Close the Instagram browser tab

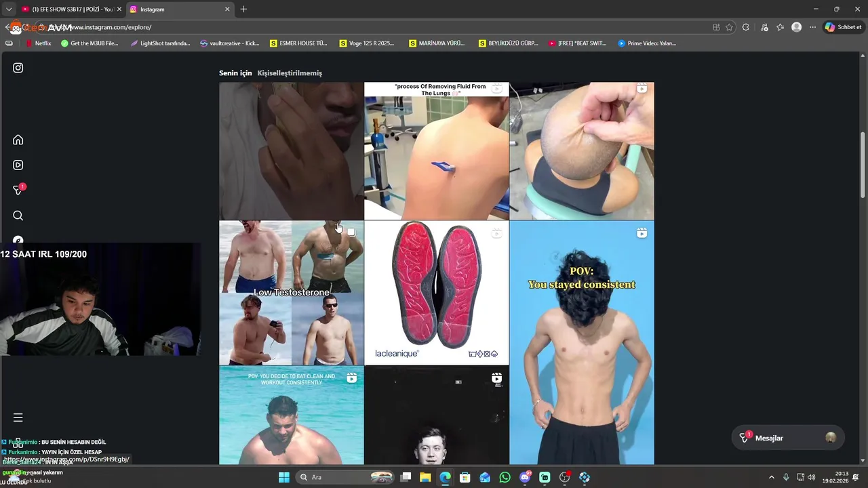pyautogui.click(x=227, y=9)
